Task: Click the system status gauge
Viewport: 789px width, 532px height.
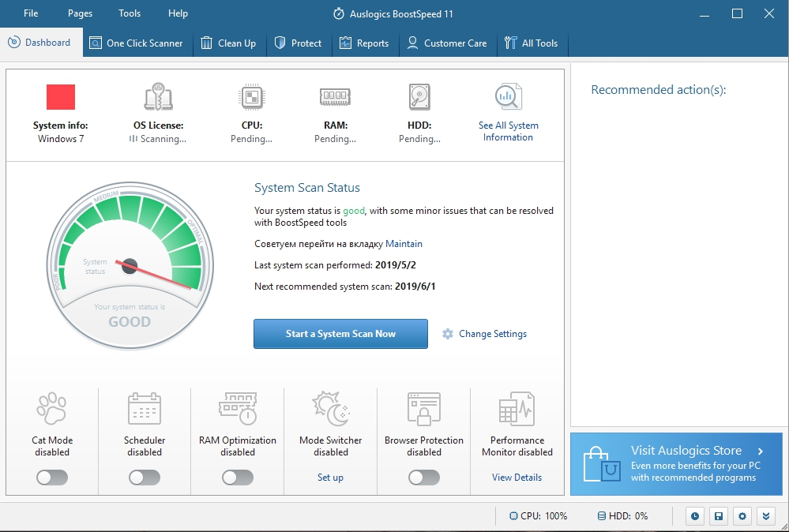Action: click(130, 265)
